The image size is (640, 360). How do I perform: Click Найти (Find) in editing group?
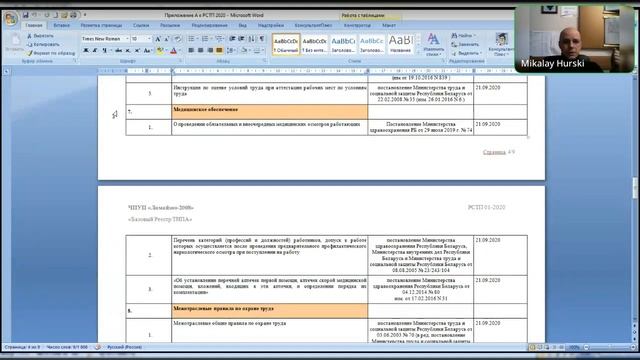coord(464,36)
